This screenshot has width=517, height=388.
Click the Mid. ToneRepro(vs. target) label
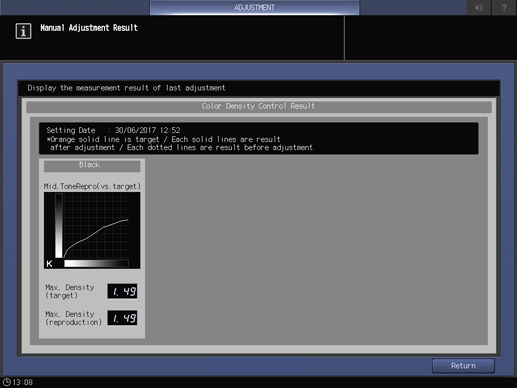92,186
